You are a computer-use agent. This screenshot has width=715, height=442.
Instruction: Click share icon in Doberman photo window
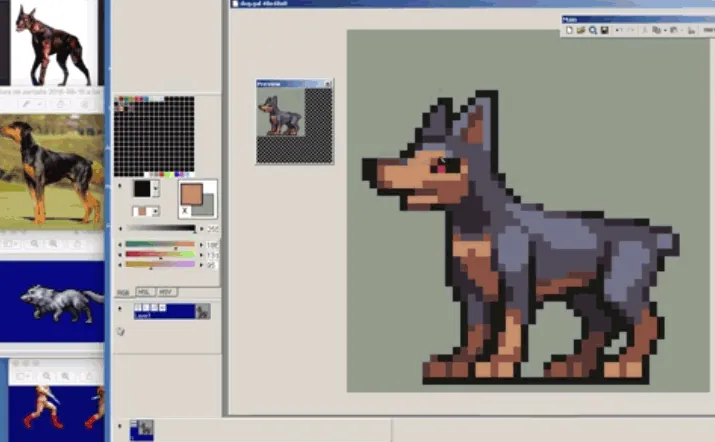[77, 244]
